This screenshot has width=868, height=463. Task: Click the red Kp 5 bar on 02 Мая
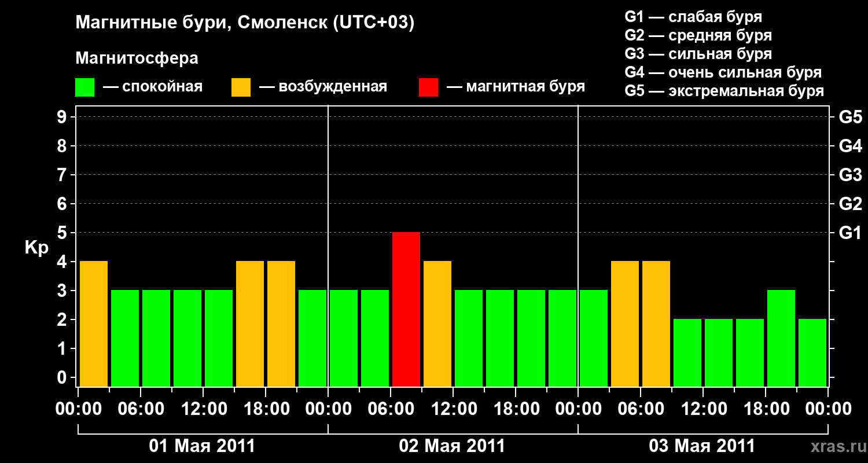[x=406, y=309]
